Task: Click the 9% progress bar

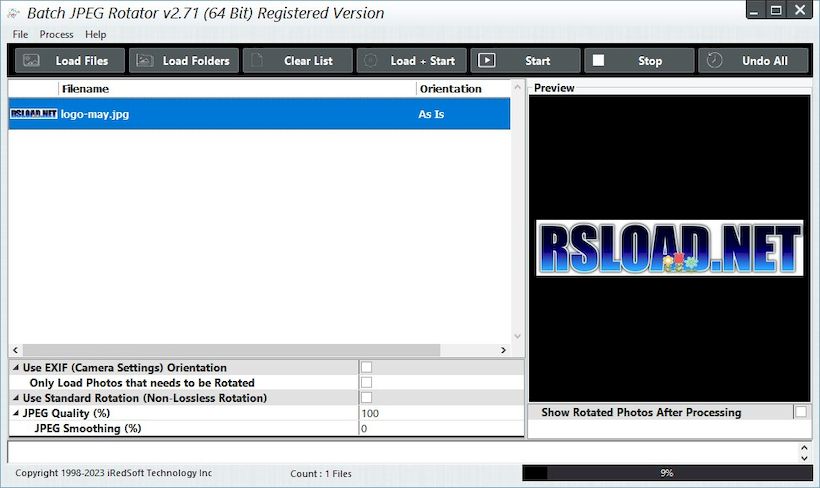Action: 667,473
